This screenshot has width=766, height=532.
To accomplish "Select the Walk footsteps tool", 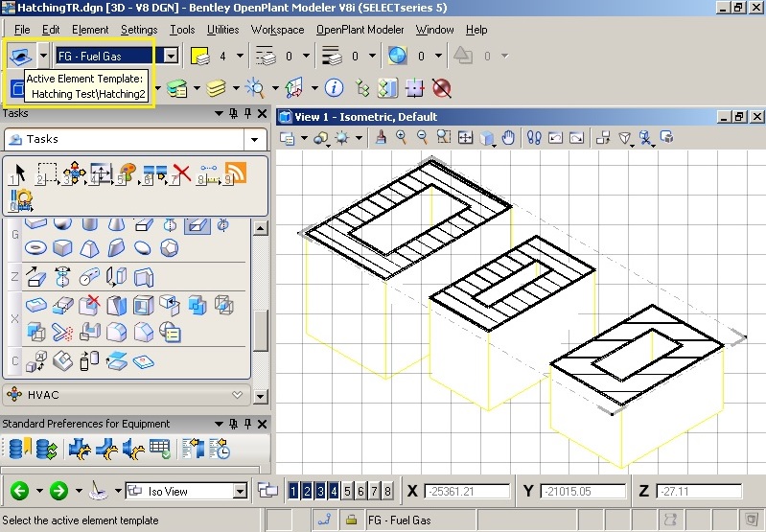I will point(534,138).
